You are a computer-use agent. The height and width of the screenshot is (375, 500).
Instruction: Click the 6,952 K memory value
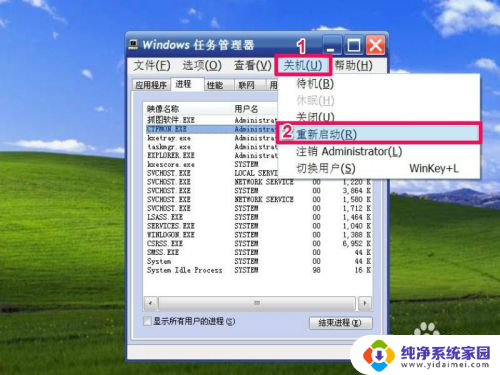[357, 243]
